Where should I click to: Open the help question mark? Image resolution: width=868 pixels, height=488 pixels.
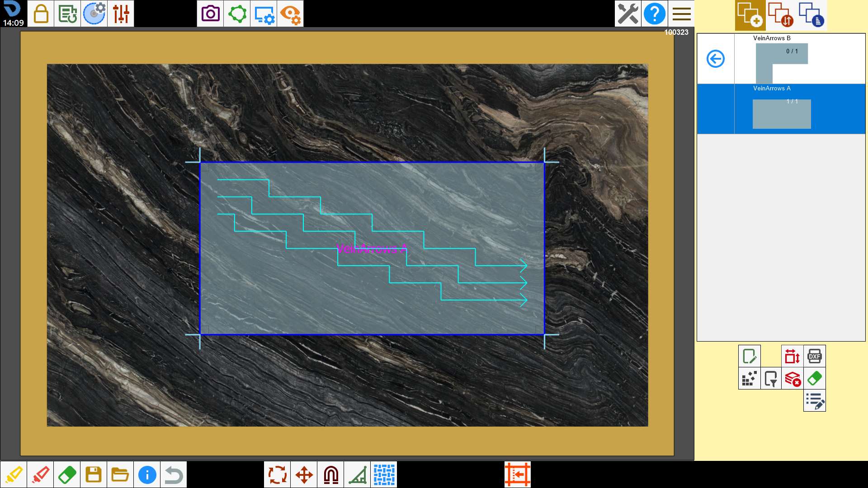click(655, 14)
